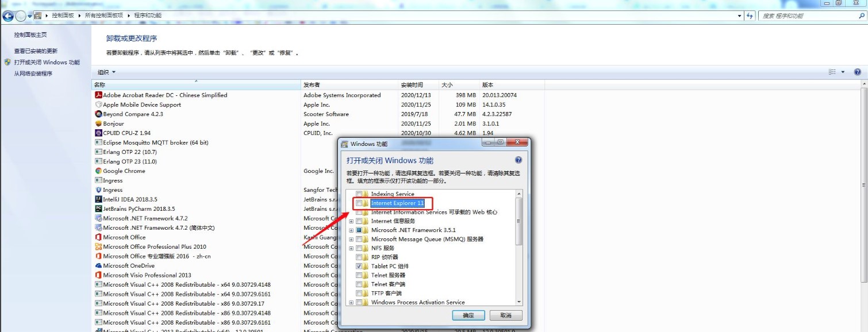Click the Adobe Acrobat Reader DC icon
This screenshot has width=868, height=332.
(98, 95)
